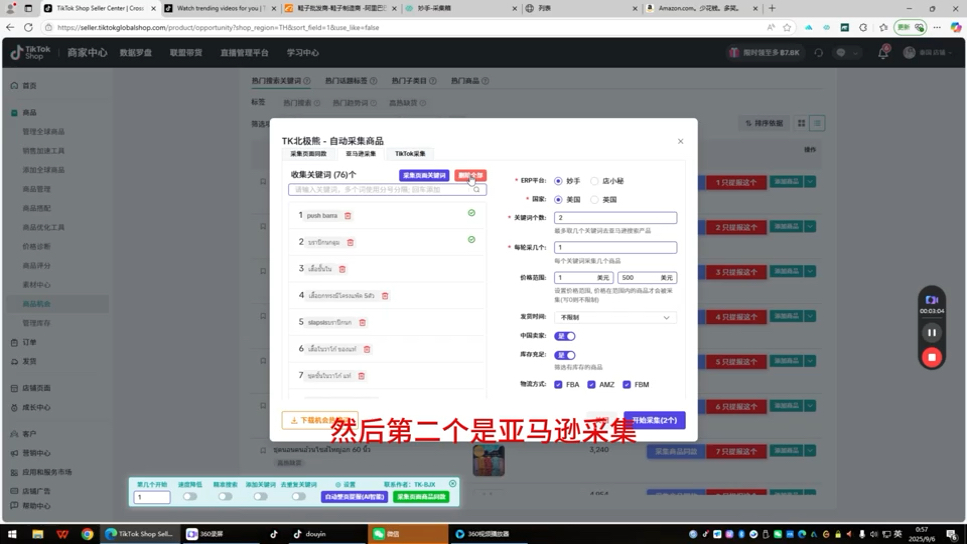Switch to list view layout icon

coord(817,123)
